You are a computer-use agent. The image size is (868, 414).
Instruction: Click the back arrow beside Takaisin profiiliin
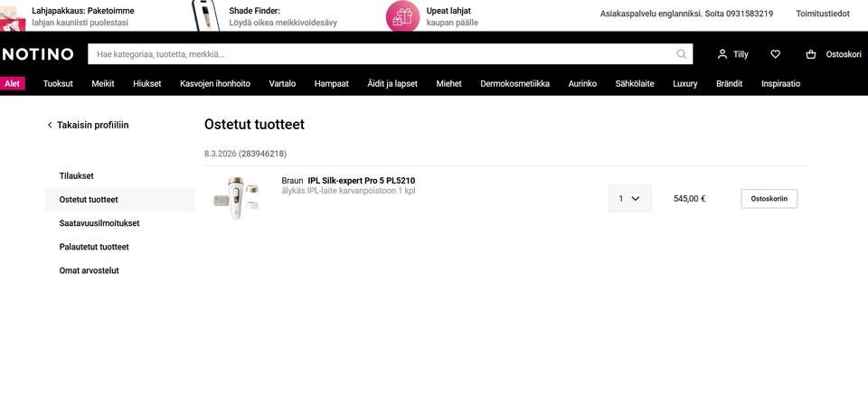[x=50, y=125]
